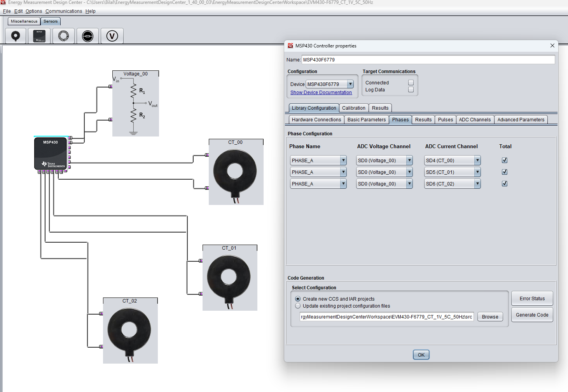Expand the SD6 (CT_02) current channel dropdown

point(453,184)
